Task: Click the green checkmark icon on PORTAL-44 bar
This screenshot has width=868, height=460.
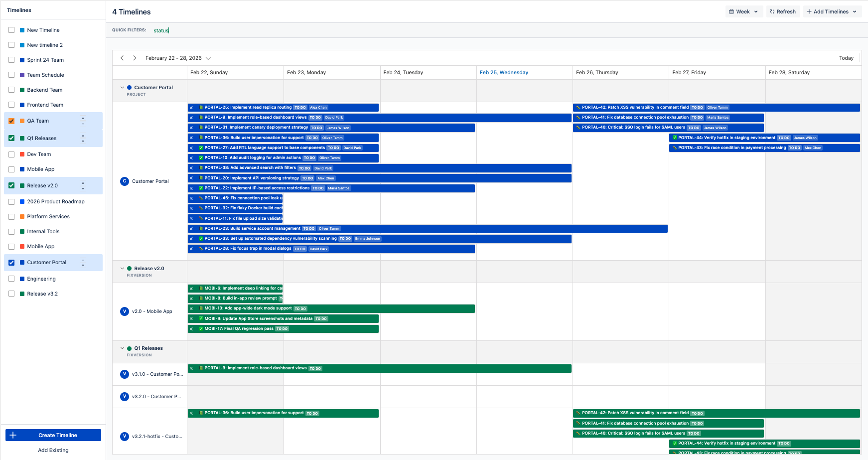Action: [x=675, y=138]
